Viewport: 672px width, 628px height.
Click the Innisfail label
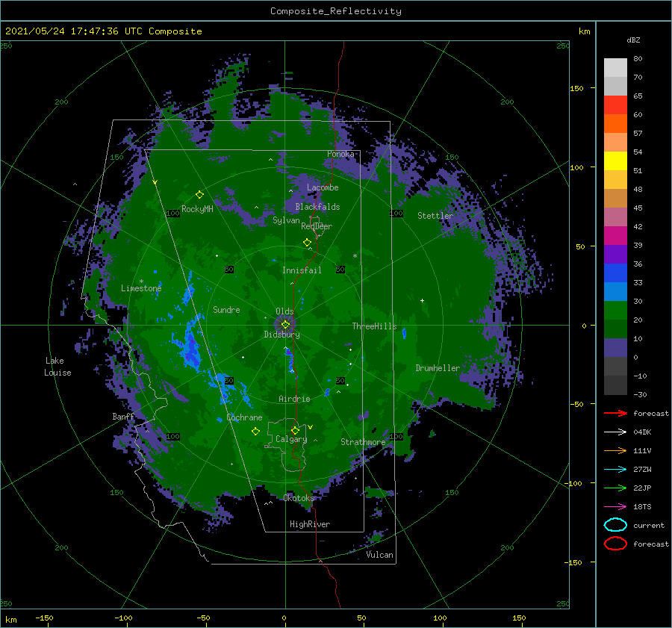302,270
